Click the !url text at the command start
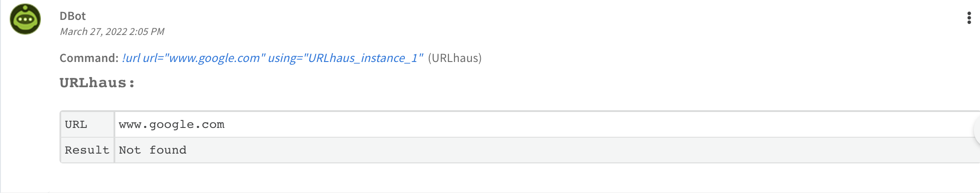 click(x=131, y=58)
